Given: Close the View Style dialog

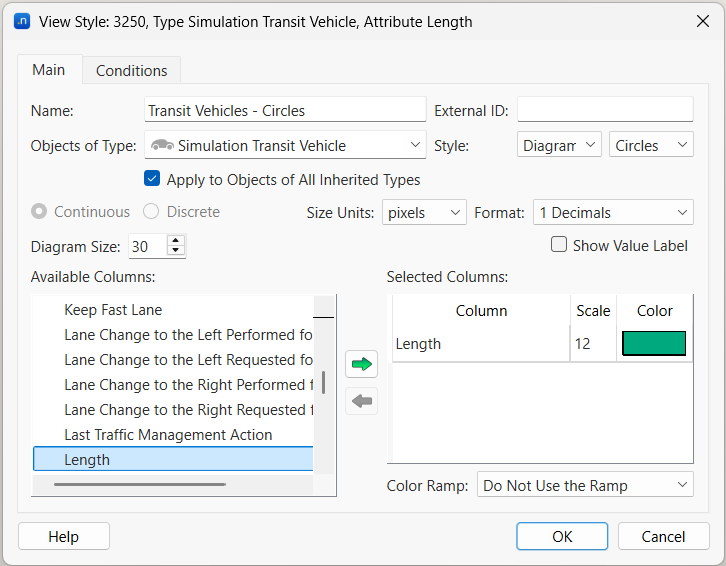Looking at the screenshot, I should pos(699,21).
